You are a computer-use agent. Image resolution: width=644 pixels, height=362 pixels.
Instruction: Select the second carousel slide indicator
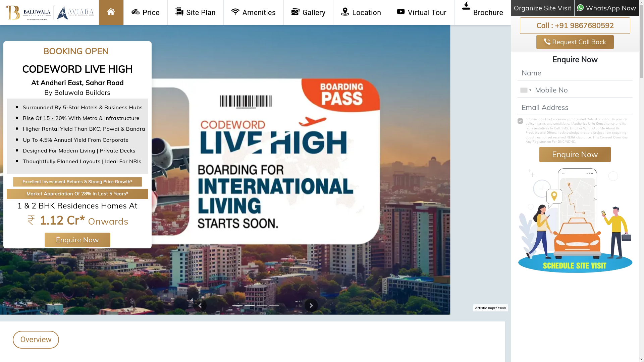tap(250, 305)
